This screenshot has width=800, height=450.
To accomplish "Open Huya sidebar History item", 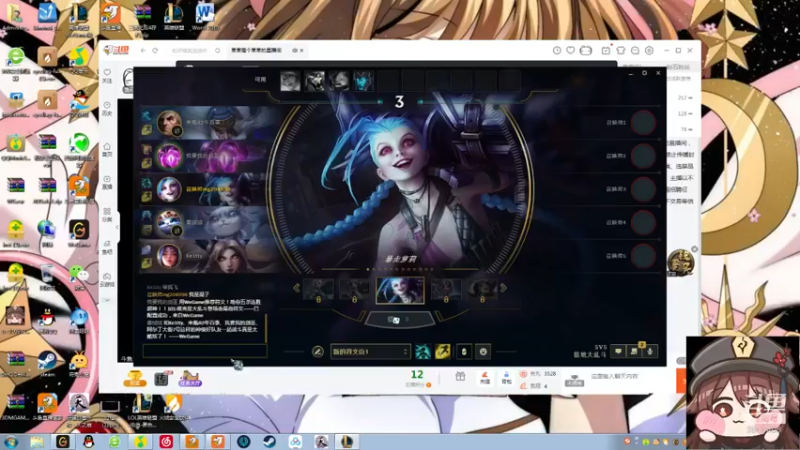I will 107,109.
